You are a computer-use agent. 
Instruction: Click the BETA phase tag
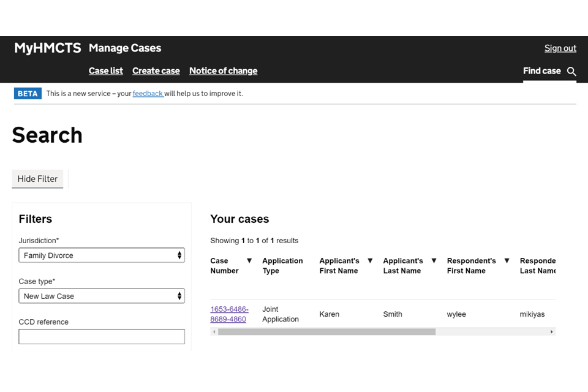tap(28, 94)
